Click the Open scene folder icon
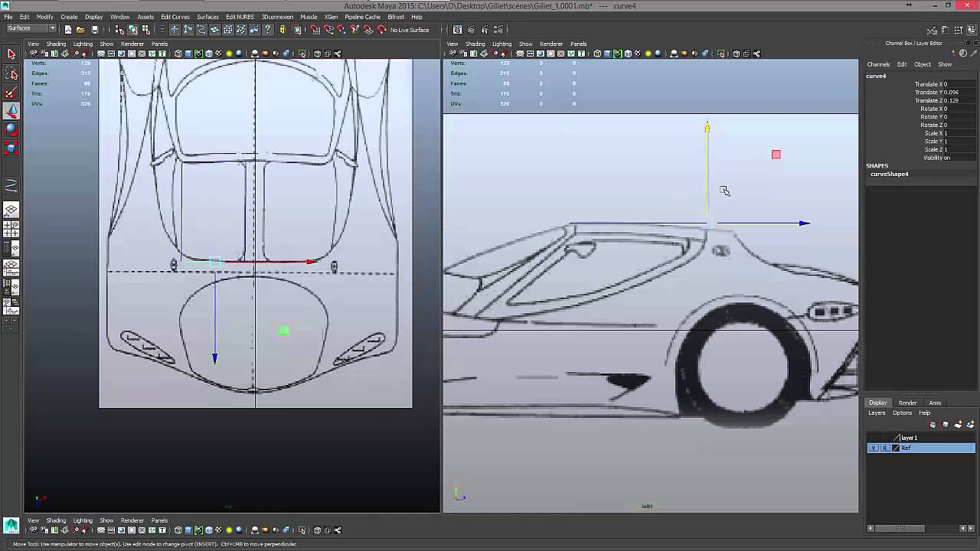This screenshot has height=551, width=980. tap(80, 30)
